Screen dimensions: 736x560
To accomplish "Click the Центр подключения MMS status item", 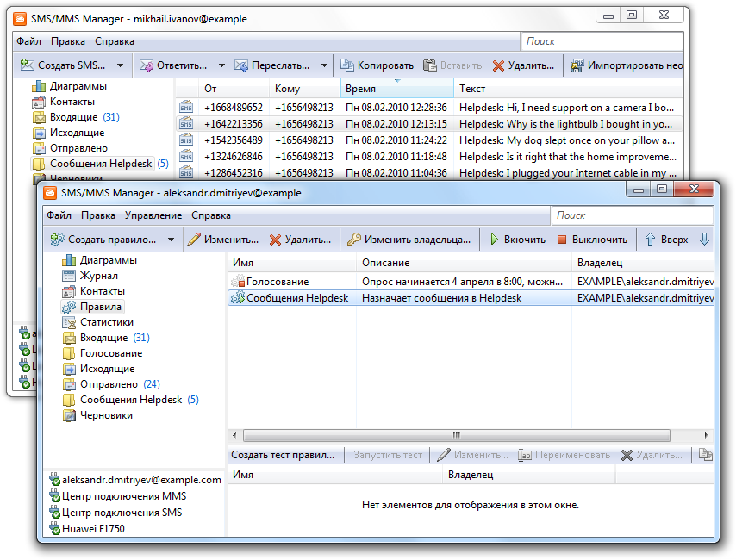I will click(123, 496).
